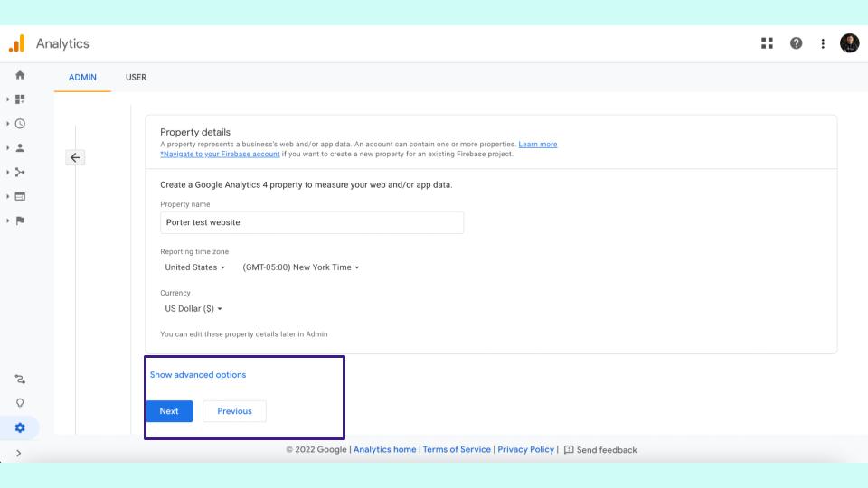868x488 pixels.
Task: Click the Send feedback icon
Action: 569,450
